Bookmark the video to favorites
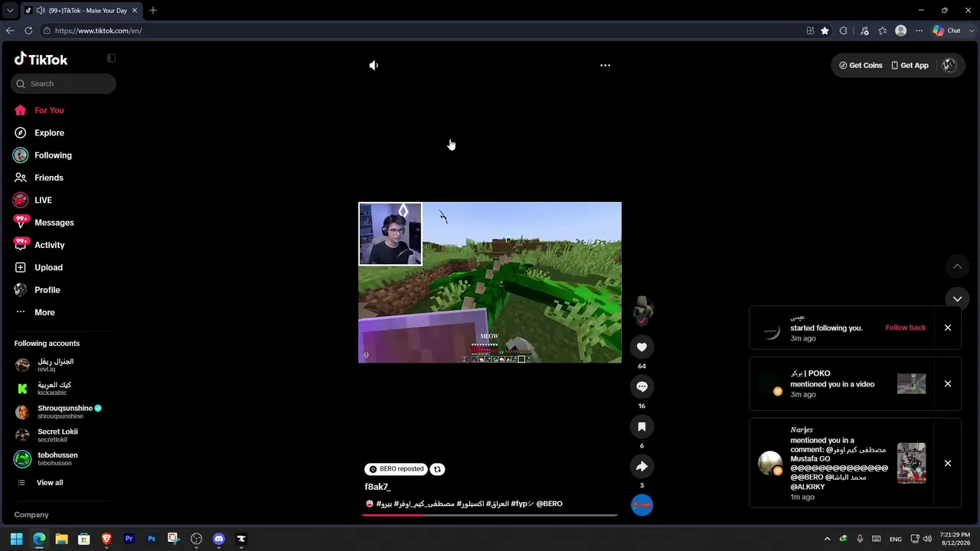Screen dimensions: 980x551 [642, 427]
